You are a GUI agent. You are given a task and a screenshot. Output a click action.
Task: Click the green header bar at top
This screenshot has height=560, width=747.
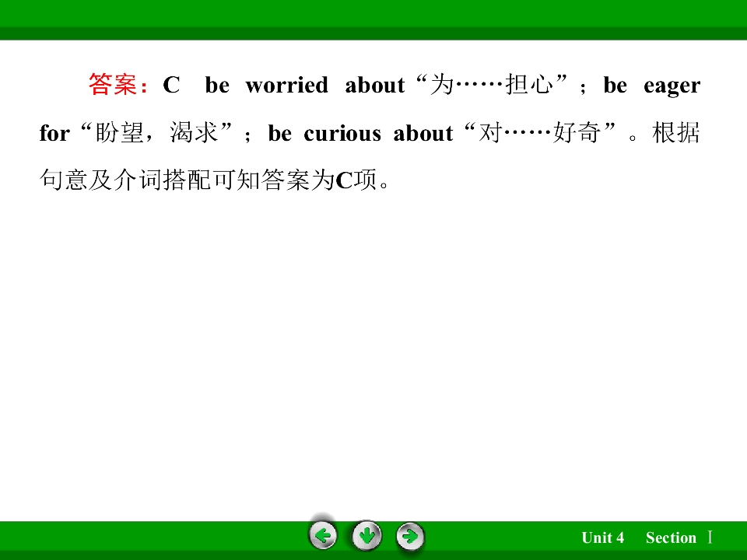point(373,19)
